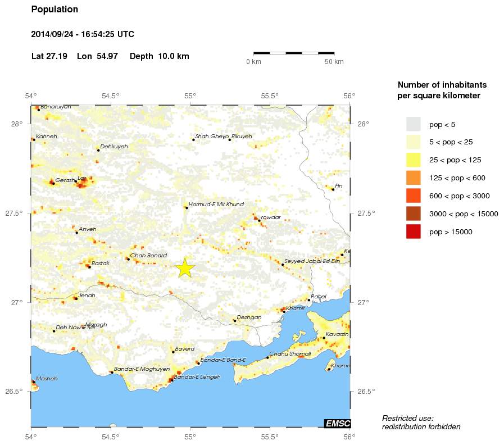This screenshot has height=445, width=504.
Task: Click the red 'pop > 15000' legend swatch
Action: click(x=414, y=232)
